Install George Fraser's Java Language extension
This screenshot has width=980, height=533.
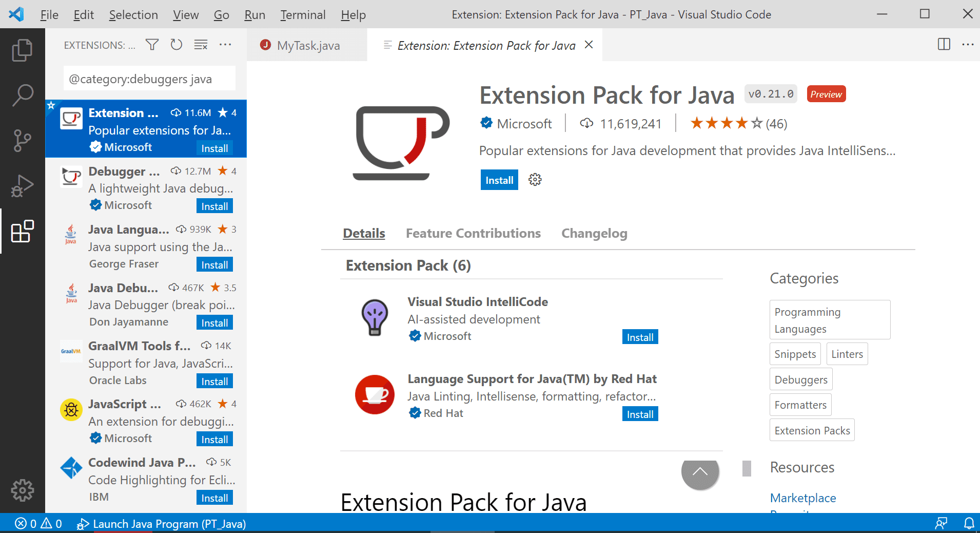coord(214,264)
